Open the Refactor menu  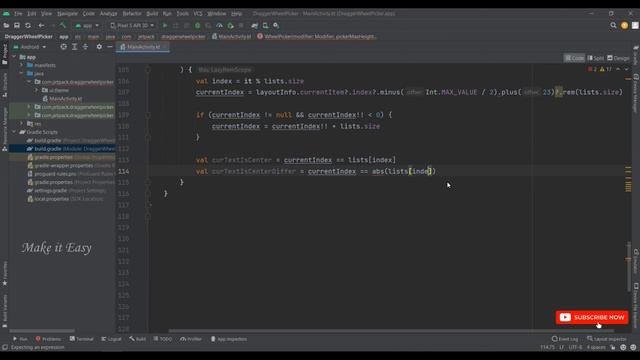(132, 13)
